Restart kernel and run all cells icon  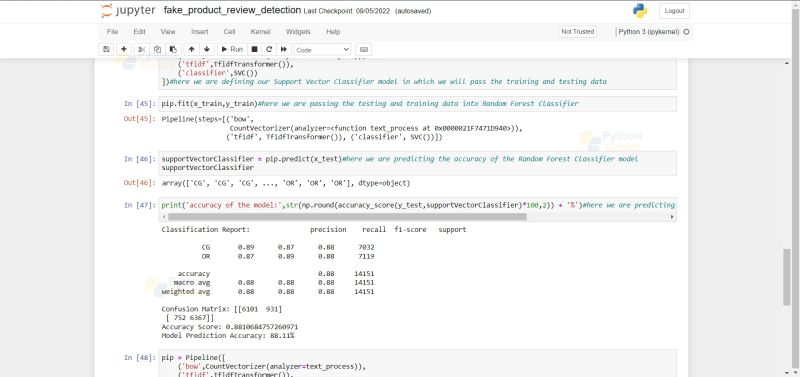click(x=284, y=49)
